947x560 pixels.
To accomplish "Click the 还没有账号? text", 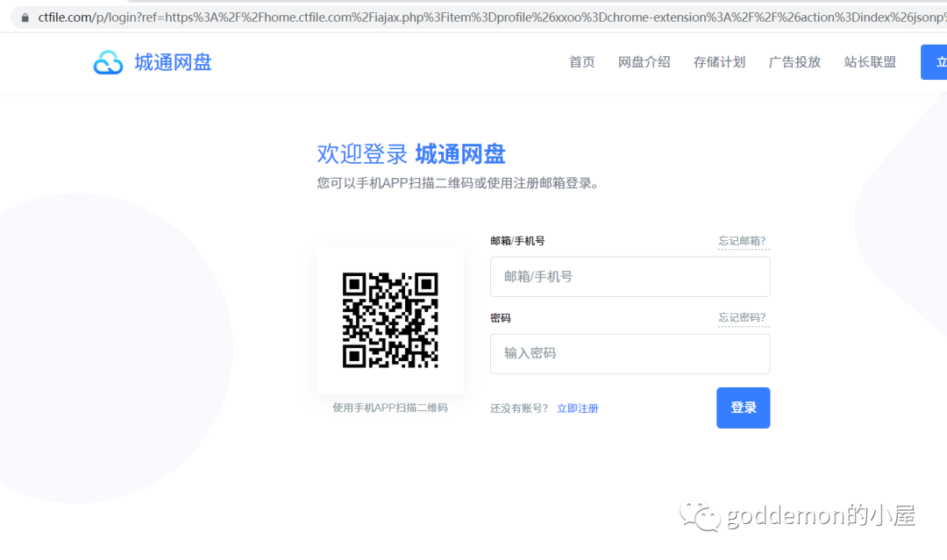I will point(519,408).
